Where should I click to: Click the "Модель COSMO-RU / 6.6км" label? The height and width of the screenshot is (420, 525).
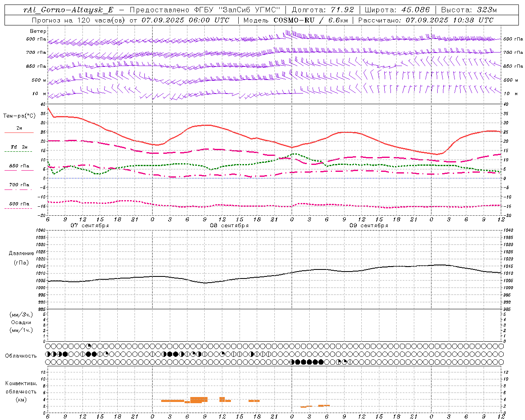coord(295,20)
